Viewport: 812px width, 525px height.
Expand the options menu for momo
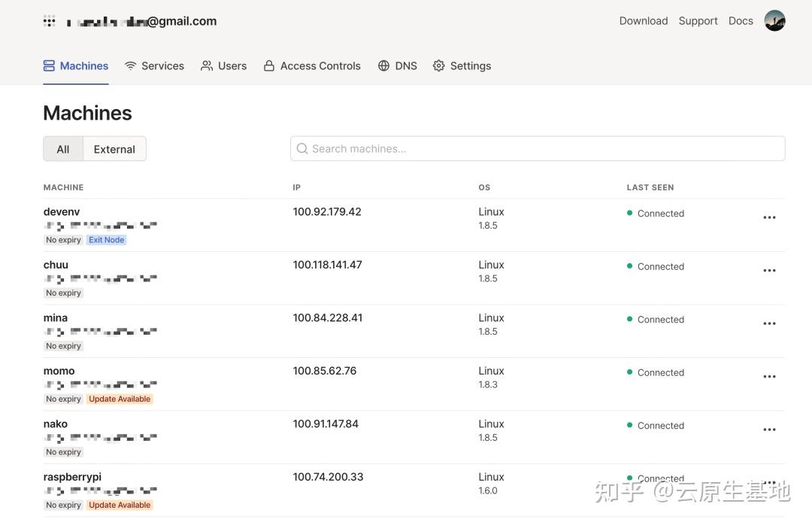(x=769, y=377)
